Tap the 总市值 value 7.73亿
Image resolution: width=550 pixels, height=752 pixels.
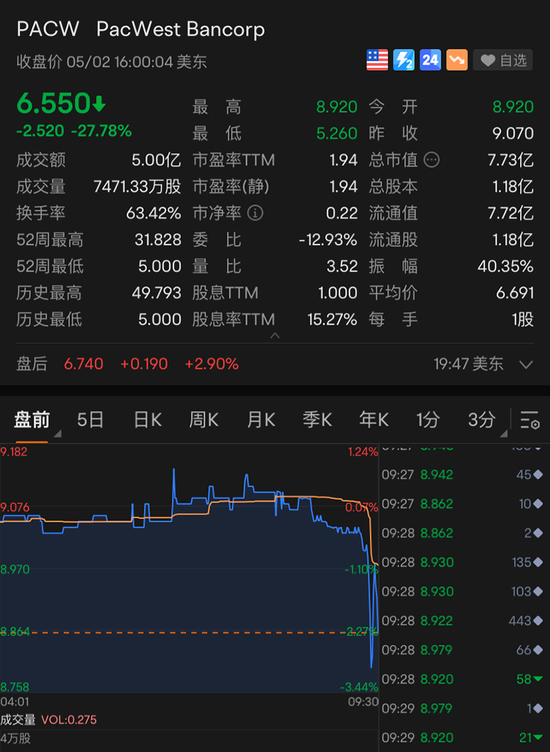tap(510, 160)
